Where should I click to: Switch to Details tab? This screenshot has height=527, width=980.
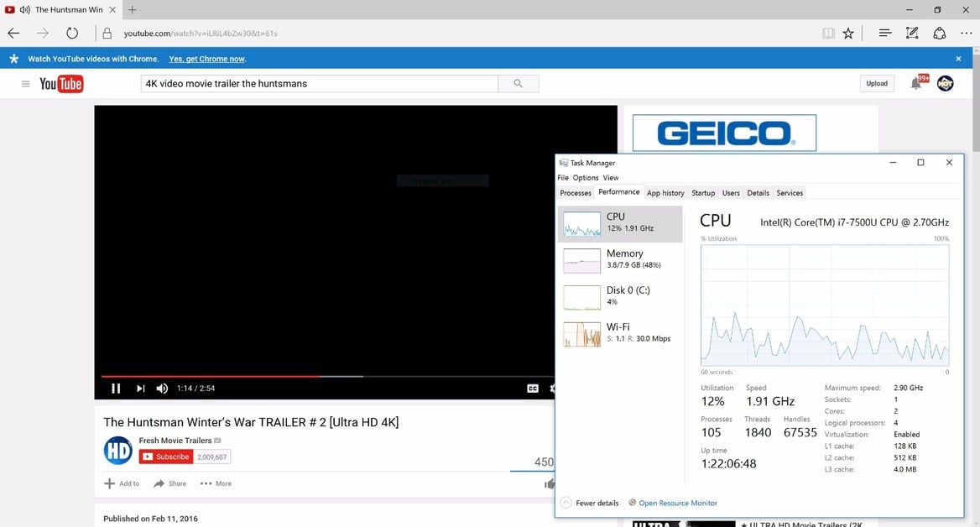coord(758,192)
